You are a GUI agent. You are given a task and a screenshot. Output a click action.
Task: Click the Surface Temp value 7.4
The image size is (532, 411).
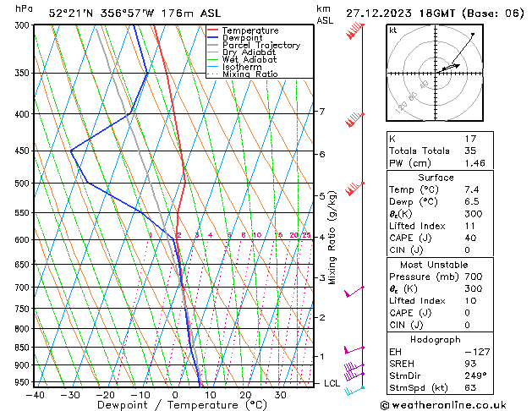(x=472, y=189)
